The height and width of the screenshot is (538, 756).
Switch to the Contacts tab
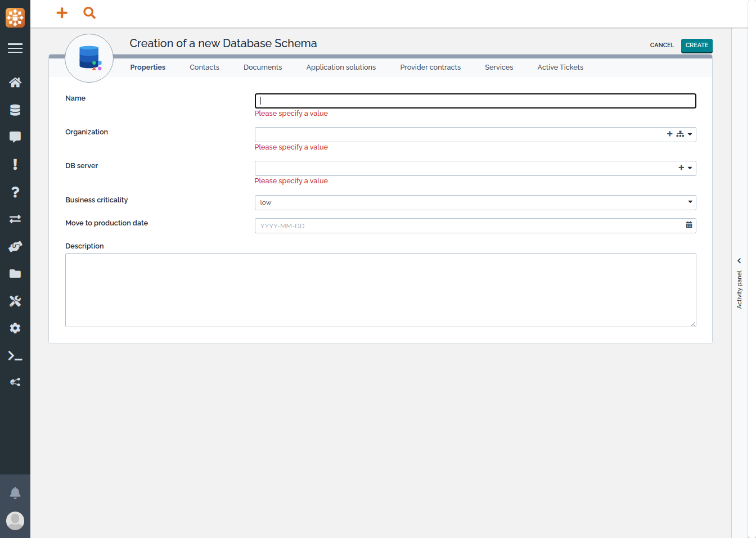(x=204, y=67)
